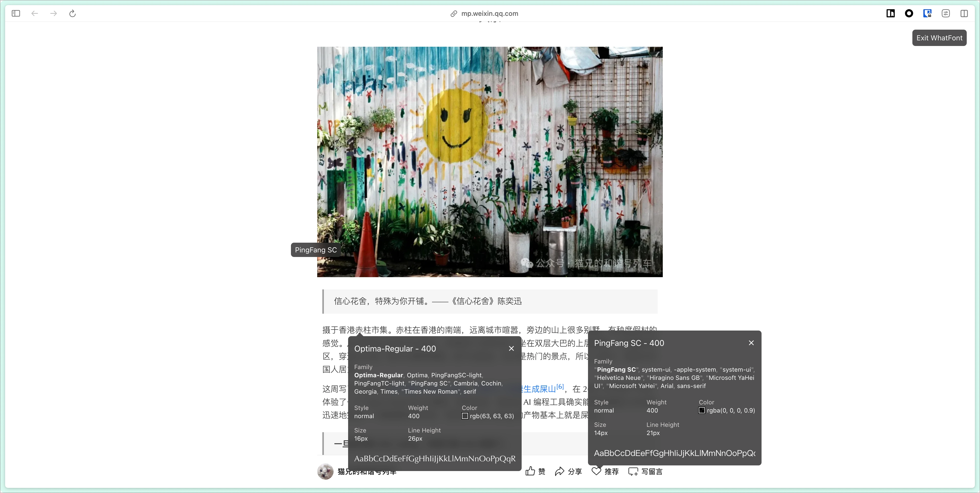
Task: Go back with the left arrow
Action: 35,13
